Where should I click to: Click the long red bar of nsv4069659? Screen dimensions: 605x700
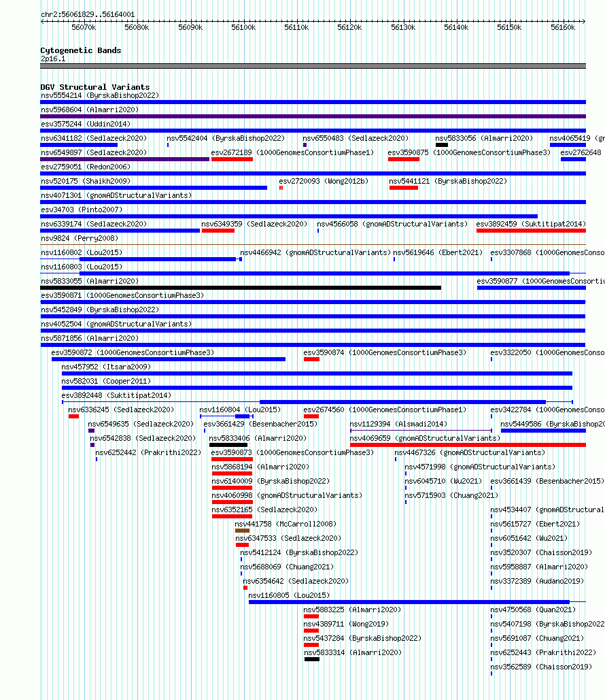pos(468,445)
